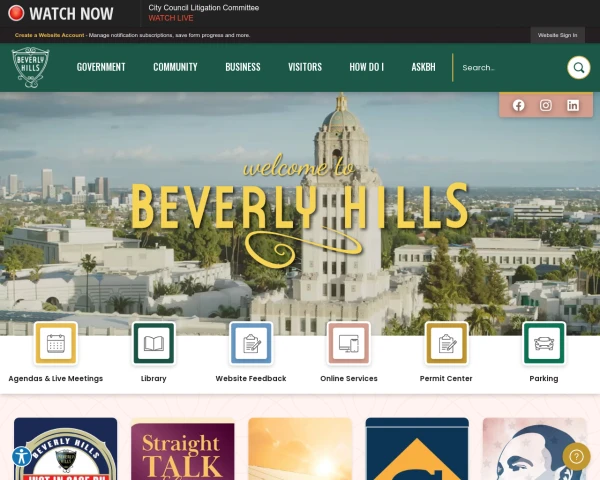Open the accessibility options icon

(21, 456)
